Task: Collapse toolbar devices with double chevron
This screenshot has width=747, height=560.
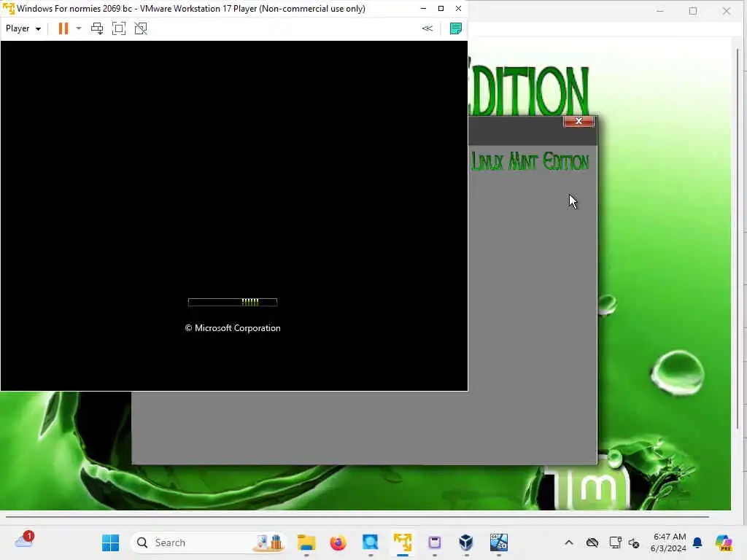Action: (427, 28)
